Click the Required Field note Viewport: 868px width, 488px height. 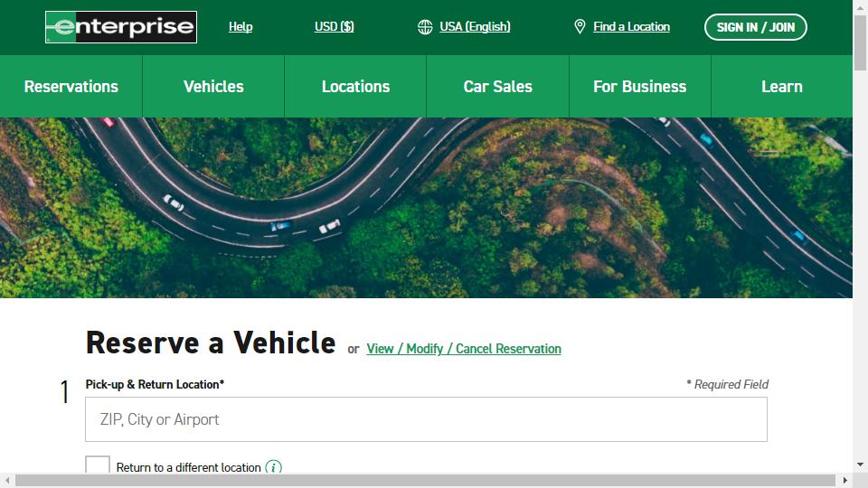click(x=727, y=384)
